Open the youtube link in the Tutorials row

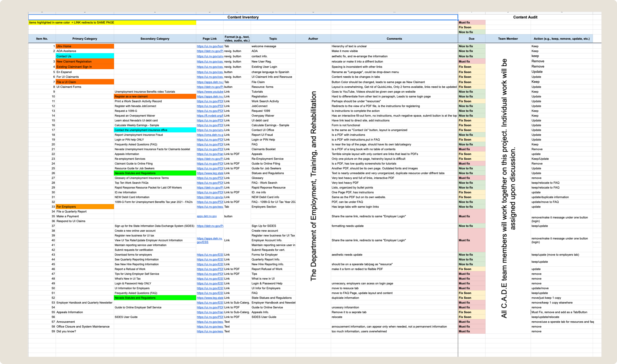pyautogui.click(x=210, y=92)
